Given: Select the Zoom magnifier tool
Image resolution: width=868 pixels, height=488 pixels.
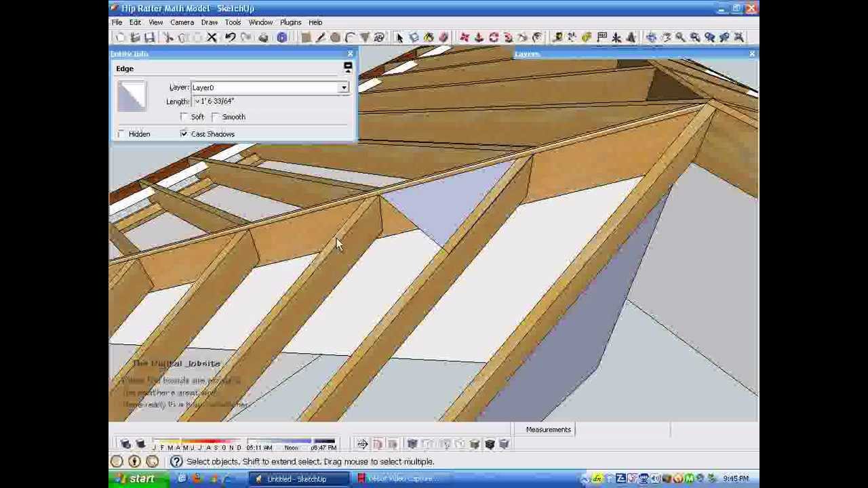Looking at the screenshot, I should (x=680, y=37).
